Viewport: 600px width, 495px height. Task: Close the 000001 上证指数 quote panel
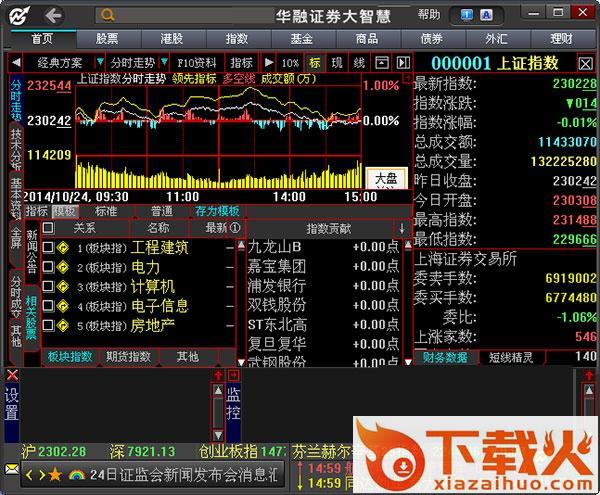point(585,64)
